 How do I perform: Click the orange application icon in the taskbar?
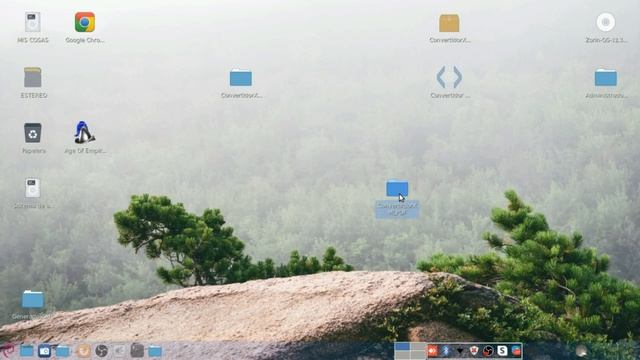(84, 351)
